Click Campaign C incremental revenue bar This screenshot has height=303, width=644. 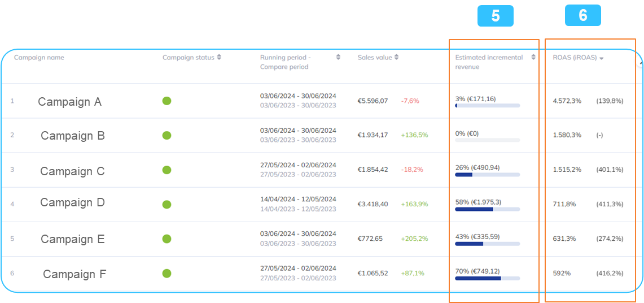coord(488,175)
